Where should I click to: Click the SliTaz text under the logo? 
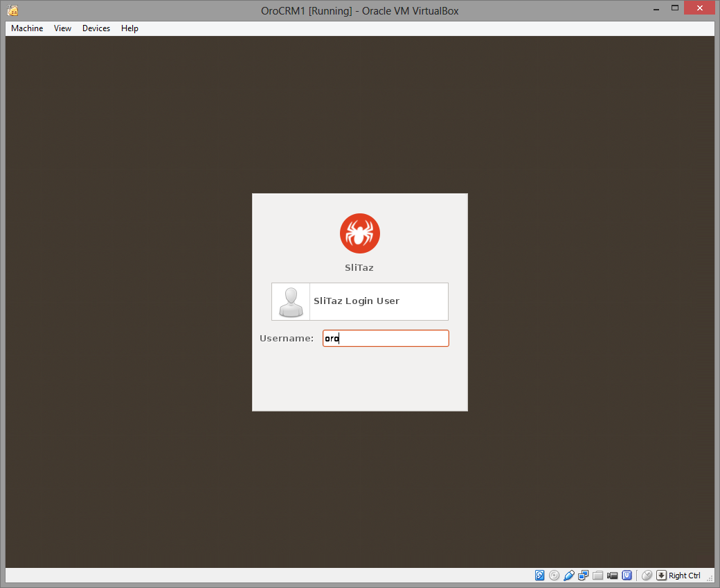[359, 268]
